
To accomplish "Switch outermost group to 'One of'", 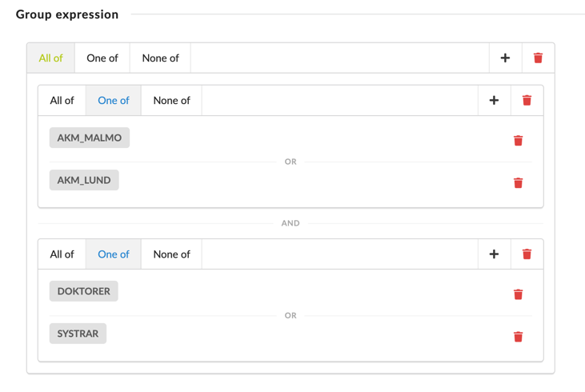I will click(102, 58).
